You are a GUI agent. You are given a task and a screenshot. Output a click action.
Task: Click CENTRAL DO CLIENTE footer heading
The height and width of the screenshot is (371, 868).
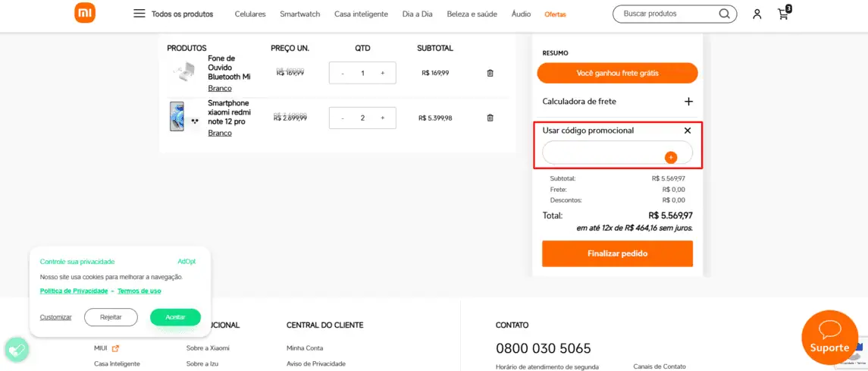[325, 325]
